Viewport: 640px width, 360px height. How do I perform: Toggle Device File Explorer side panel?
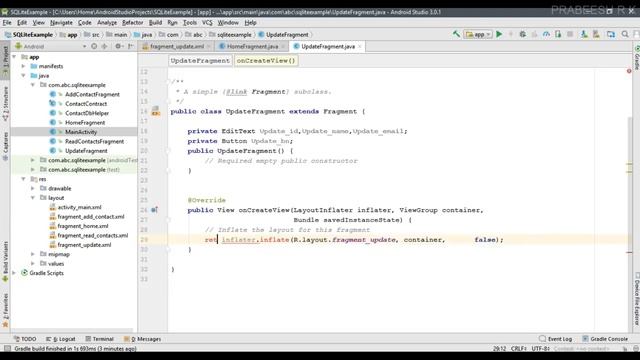(x=636, y=299)
